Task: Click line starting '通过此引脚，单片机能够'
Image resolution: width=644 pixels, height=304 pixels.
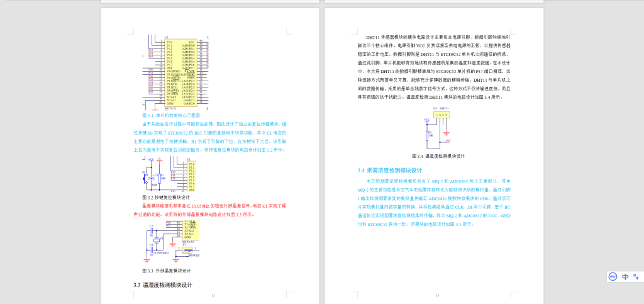Action: (434, 63)
